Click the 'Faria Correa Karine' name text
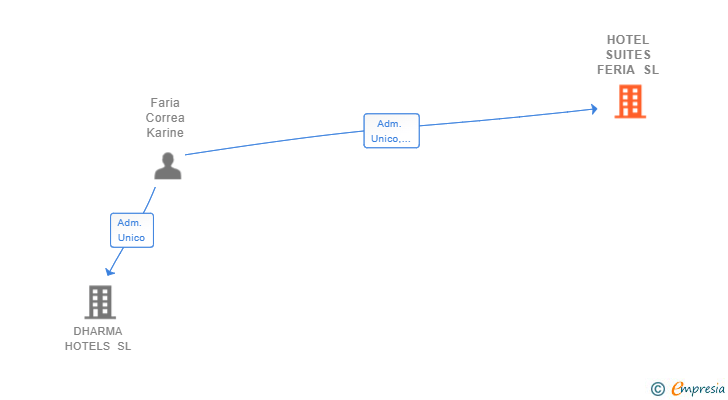The height and width of the screenshot is (400, 728). coord(165,118)
